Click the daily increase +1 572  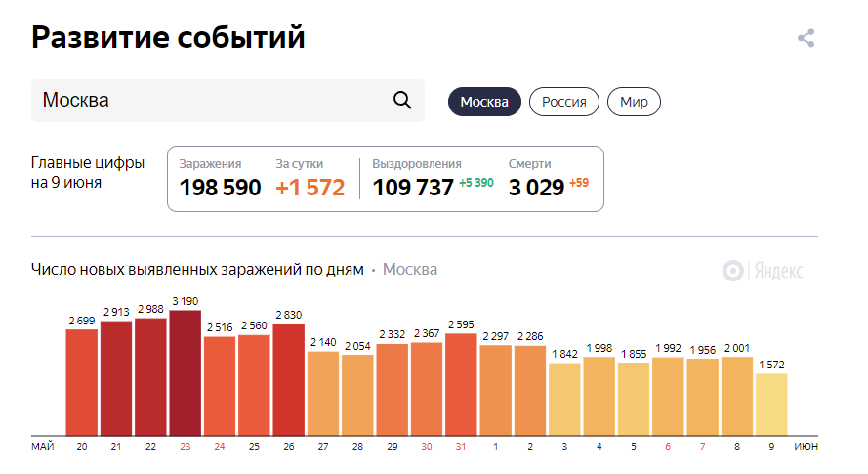pyautogui.click(x=310, y=188)
